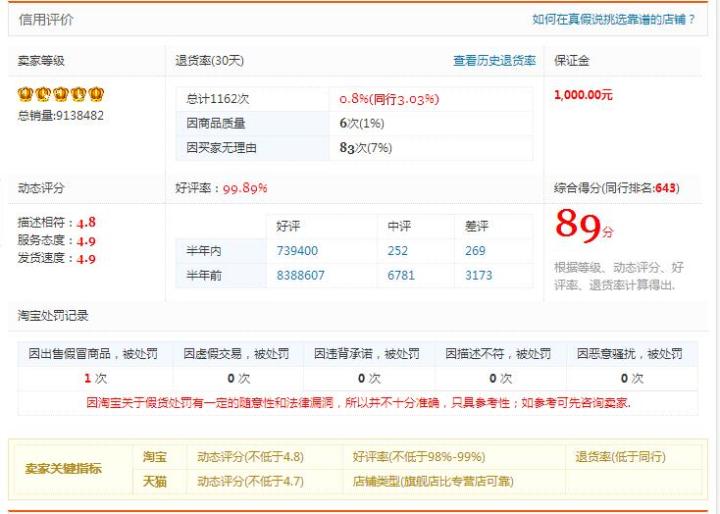Click the 6次(1%) value
The image size is (720, 514).
[362, 123]
